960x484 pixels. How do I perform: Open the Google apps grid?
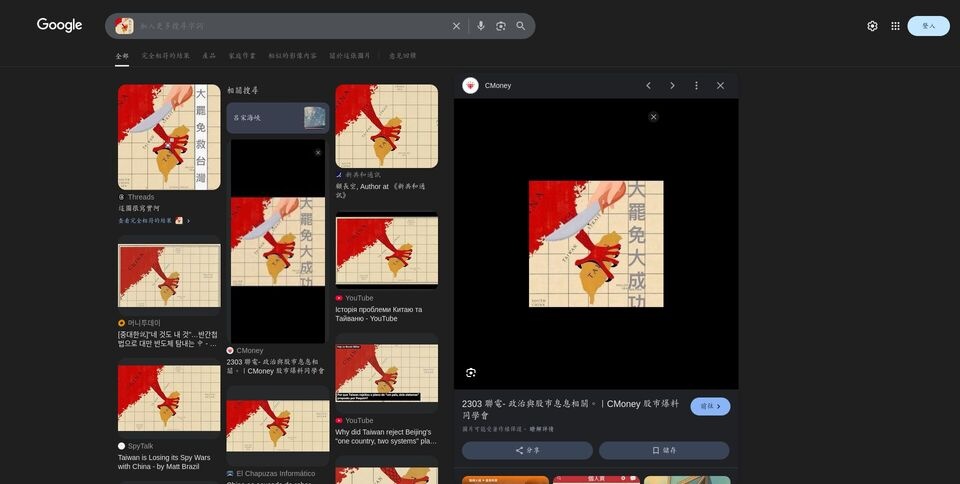tap(895, 26)
